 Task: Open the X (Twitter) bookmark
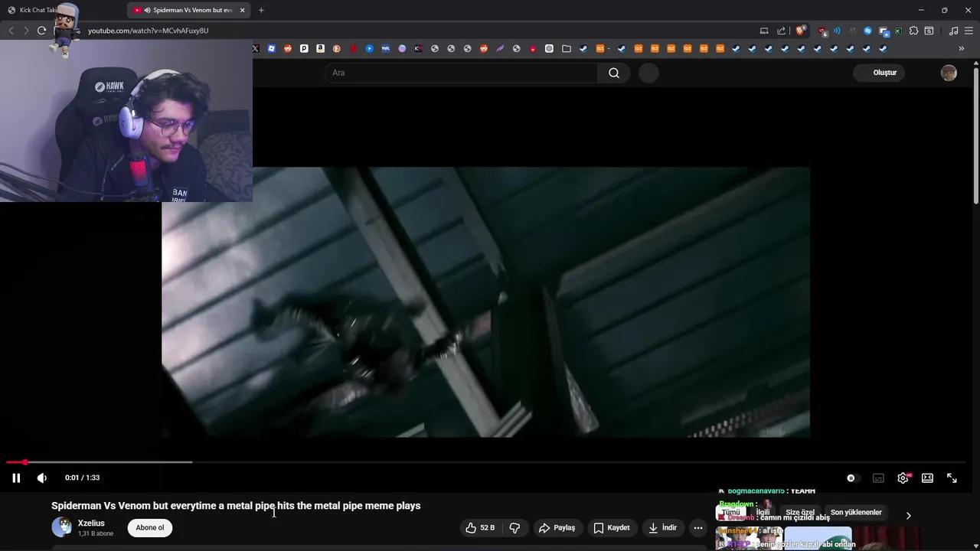coord(255,49)
